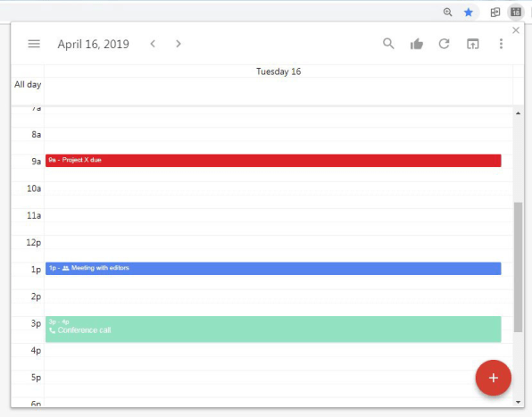Image resolution: width=532 pixels, height=417 pixels.
Task: Open the hamburger menu
Action: point(34,44)
